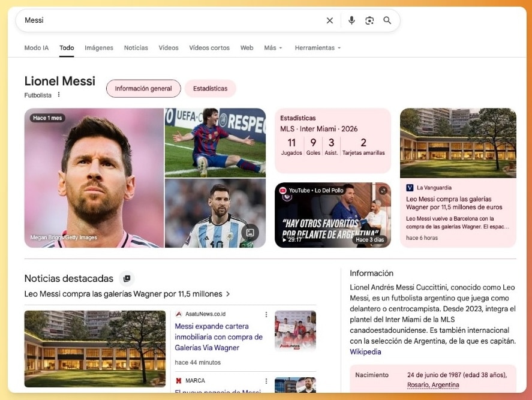This screenshot has height=400, width=532.
Task: Submit search with the magnifying glass icon
Action: (x=387, y=20)
